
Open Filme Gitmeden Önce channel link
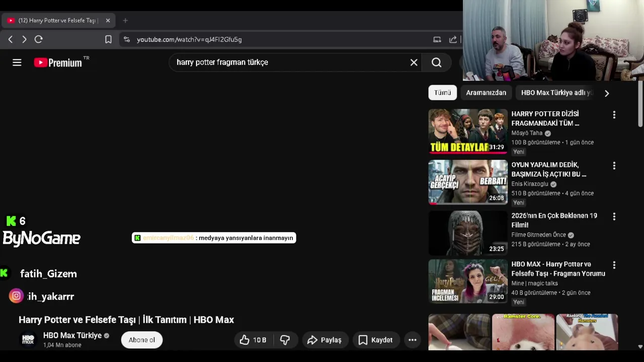pyautogui.click(x=538, y=235)
